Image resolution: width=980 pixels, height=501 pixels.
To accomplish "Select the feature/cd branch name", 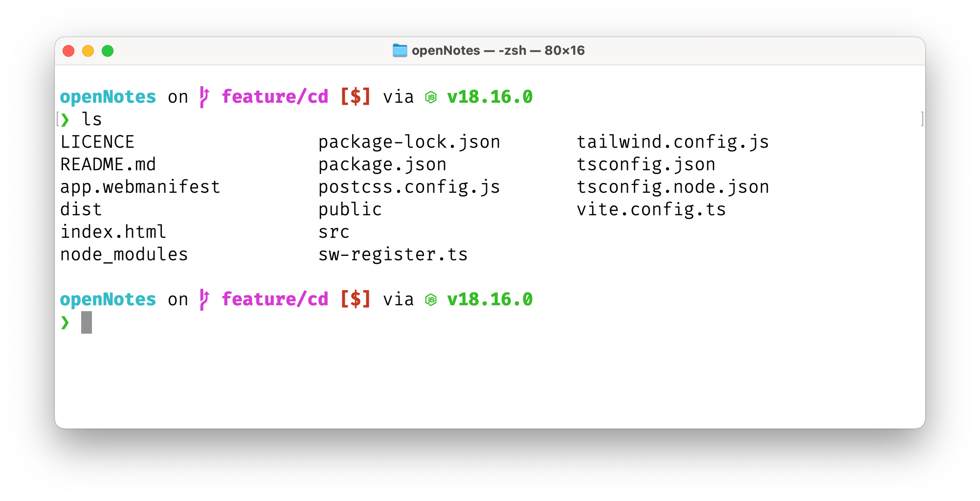I will [x=275, y=96].
